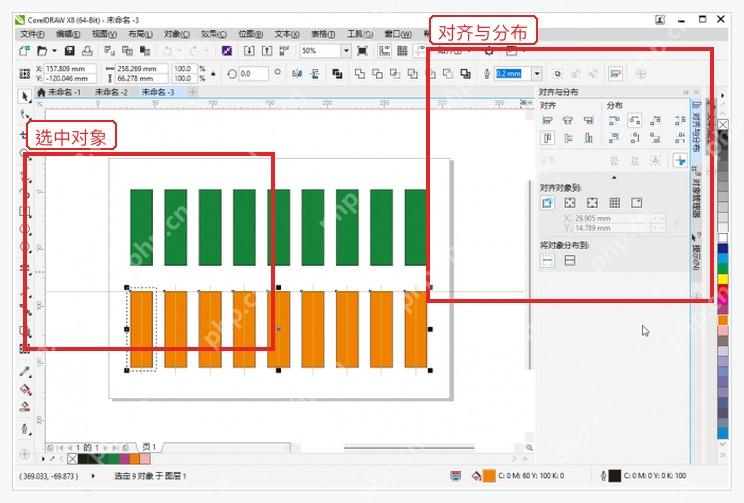Open the 布局(L) menu
Viewport: 744px width, 503px height.
(140, 34)
